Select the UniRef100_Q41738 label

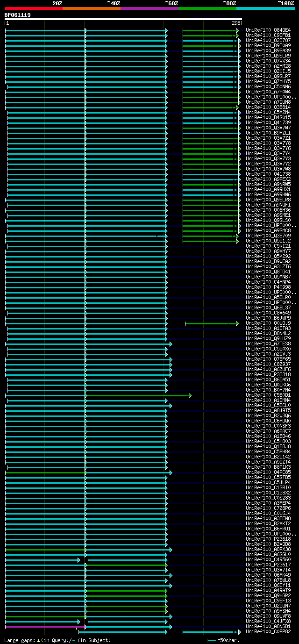coord(268,174)
